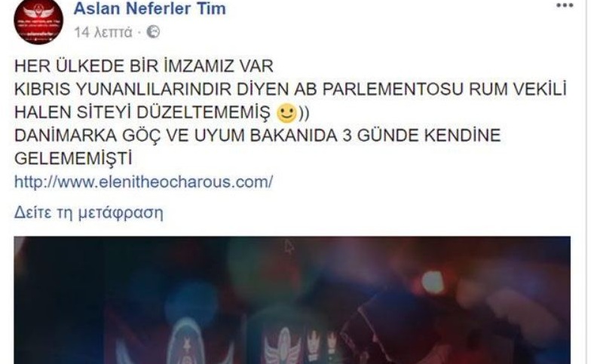Image resolution: width=594 pixels, height=364 pixels.
Task: Click the DANİMARKA GÖÇ VE UYUM line
Action: pos(258,136)
